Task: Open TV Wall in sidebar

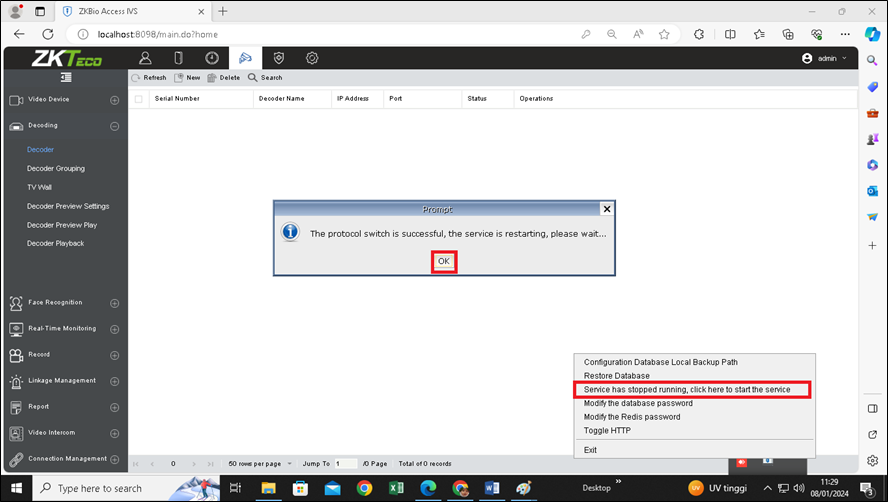Action: click(x=40, y=187)
